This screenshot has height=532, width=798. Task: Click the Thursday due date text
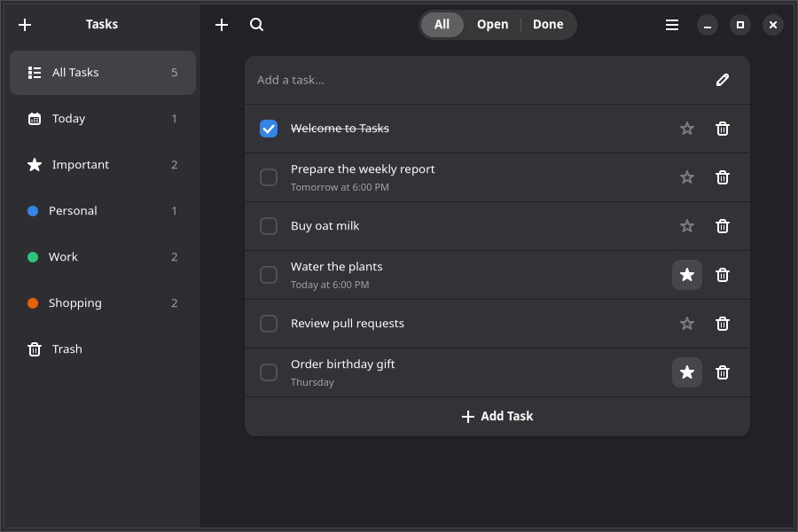pyautogui.click(x=312, y=382)
